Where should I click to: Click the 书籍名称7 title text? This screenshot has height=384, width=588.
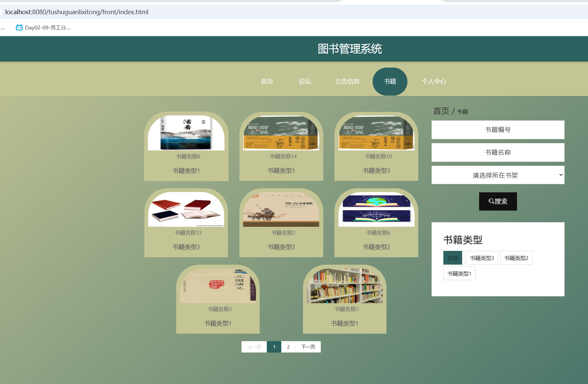347,309
